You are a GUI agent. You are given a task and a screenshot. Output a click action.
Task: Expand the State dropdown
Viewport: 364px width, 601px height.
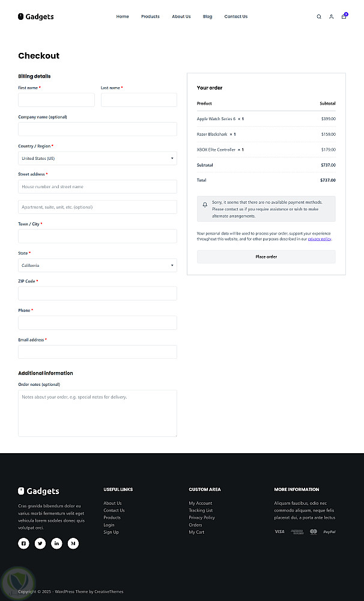97,265
